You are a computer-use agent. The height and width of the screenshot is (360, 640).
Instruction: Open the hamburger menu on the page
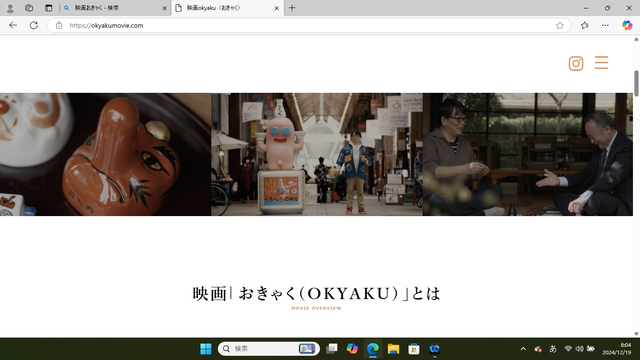pyautogui.click(x=601, y=62)
